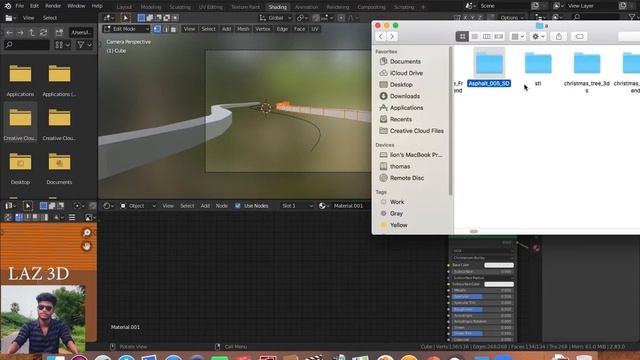Click the file browser search field

[27, 44]
